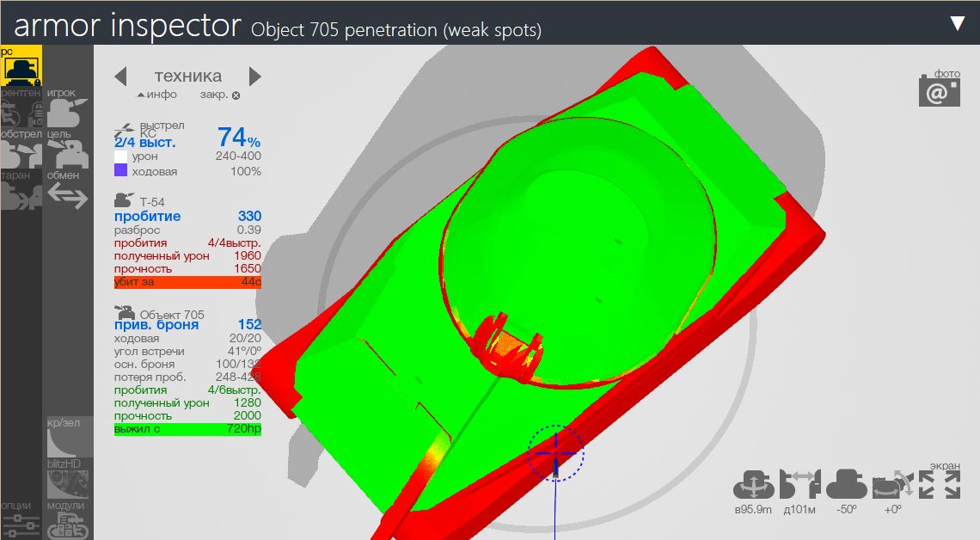Toggle the 'blitzHD' texture mode
The width and height of the screenshot is (980, 540).
click(70, 484)
